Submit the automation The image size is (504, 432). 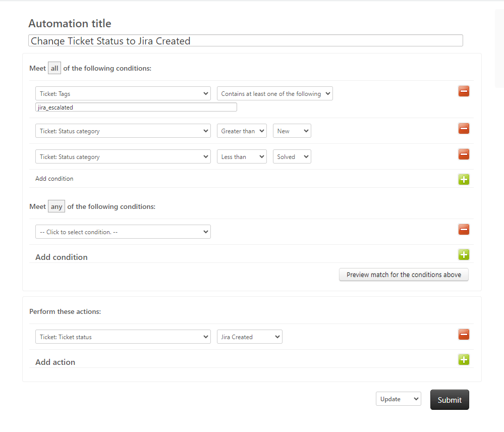coord(449,399)
